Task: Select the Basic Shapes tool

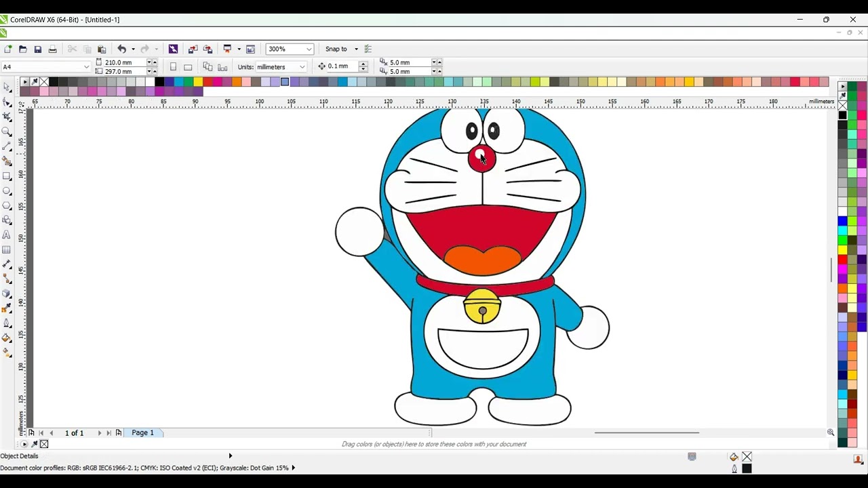Action: tap(7, 220)
